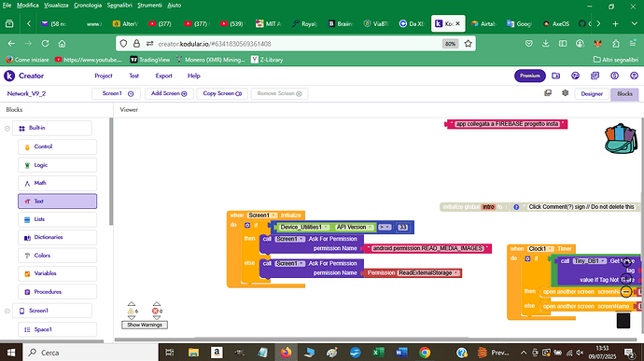Click the Show Warnings button
Viewport: 644px width, 361px height.
(145, 325)
